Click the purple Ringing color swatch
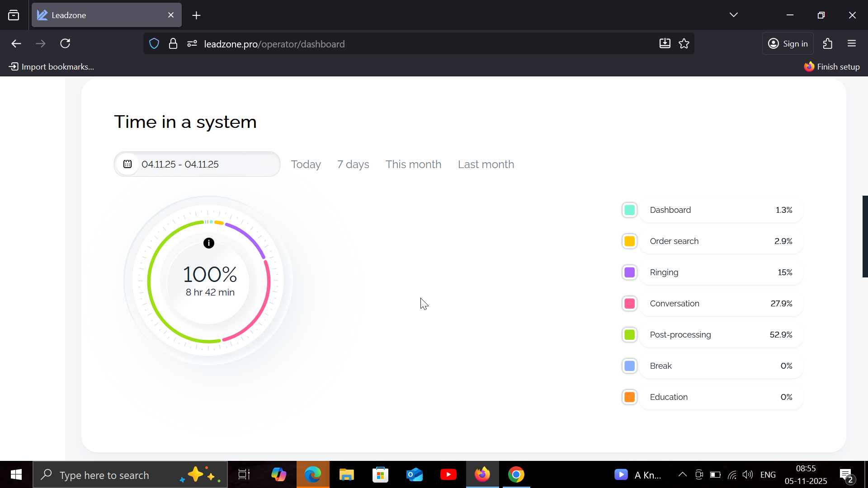Image resolution: width=868 pixels, height=488 pixels. [x=629, y=272]
